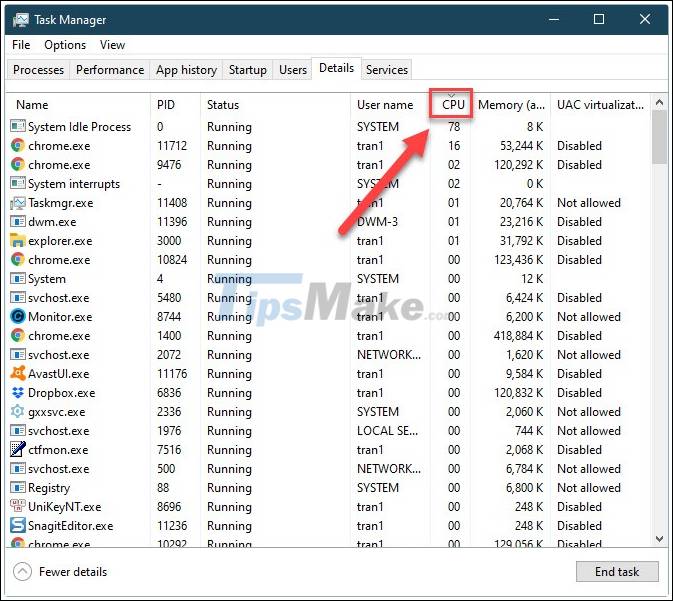Click the AvastUI.exe orange icon
The height and width of the screenshot is (601, 673).
(x=18, y=373)
